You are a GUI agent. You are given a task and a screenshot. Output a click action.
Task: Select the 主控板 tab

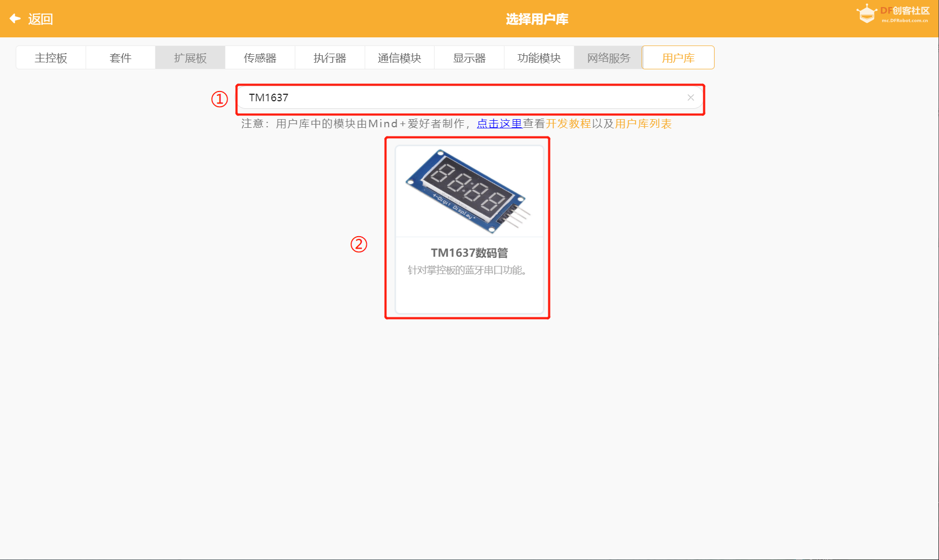click(x=51, y=58)
